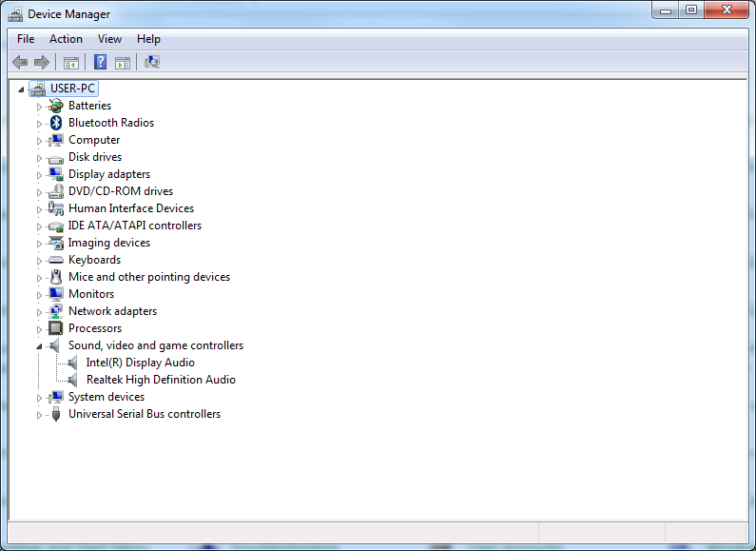
Task: Click the Realtek High Definition Audio speaker icon
Action: coord(72,380)
